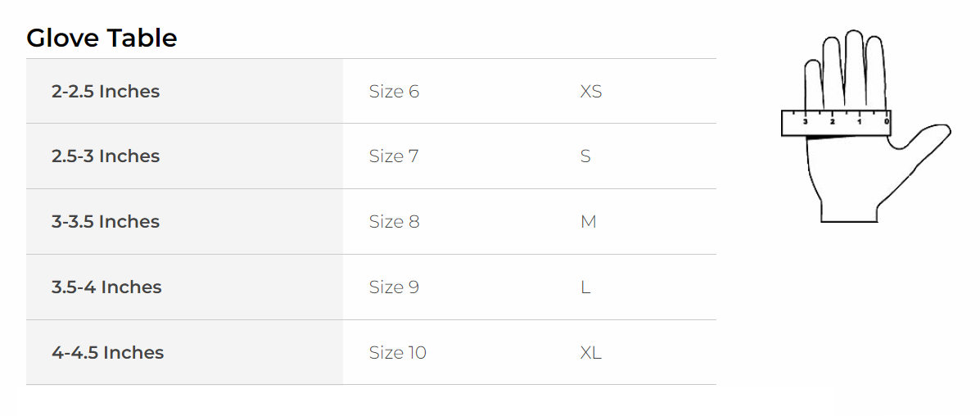This screenshot has width=980, height=416.
Task: Click the S size label
Action: pos(585,156)
